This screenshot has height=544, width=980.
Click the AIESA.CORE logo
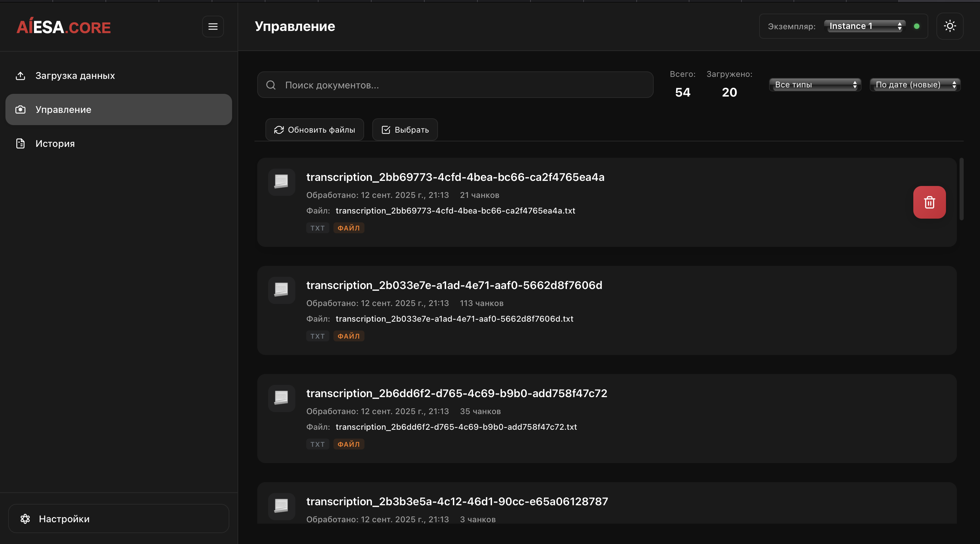tap(64, 27)
